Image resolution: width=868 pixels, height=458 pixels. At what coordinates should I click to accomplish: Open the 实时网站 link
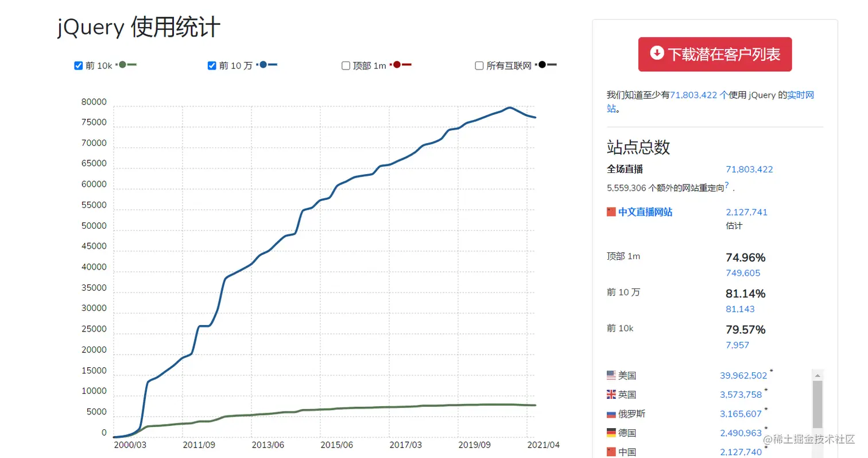(800, 95)
